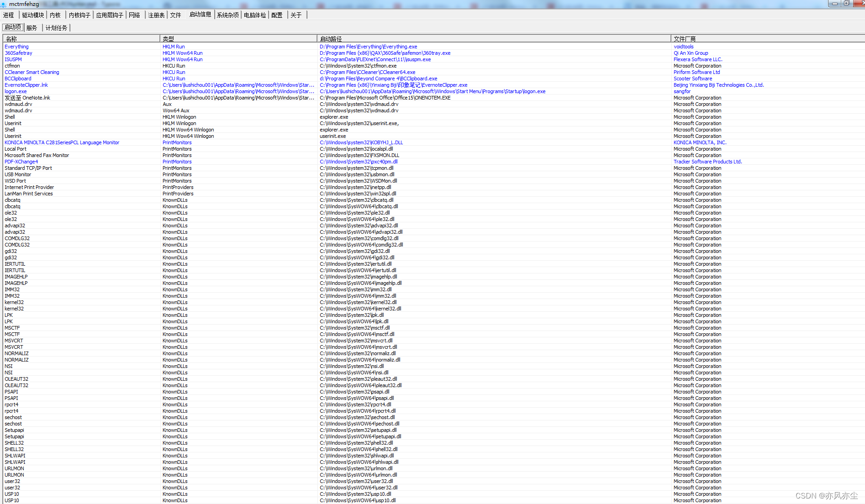Screen dimensions: 865x504
Task: Click the Qi An Xin Group vendor cell
Action: click(x=691, y=53)
